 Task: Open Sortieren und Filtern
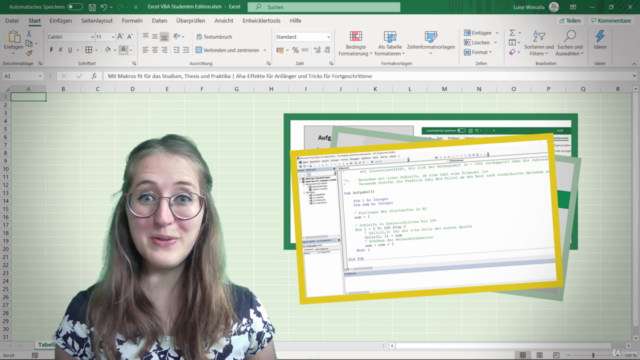pyautogui.click(x=539, y=43)
